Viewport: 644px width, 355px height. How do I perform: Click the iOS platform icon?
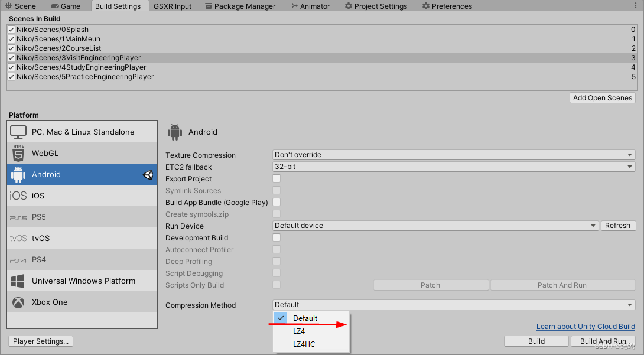[18, 196]
